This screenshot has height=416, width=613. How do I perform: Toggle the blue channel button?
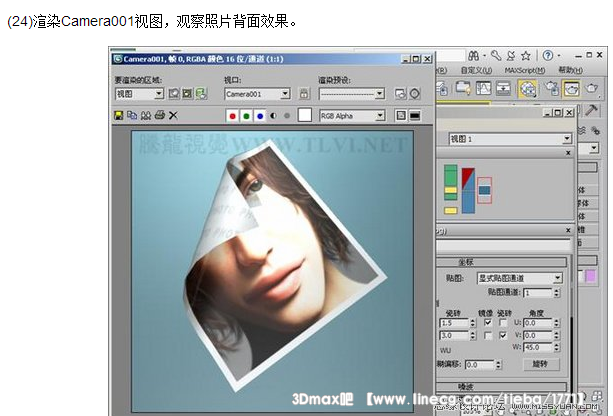click(259, 116)
